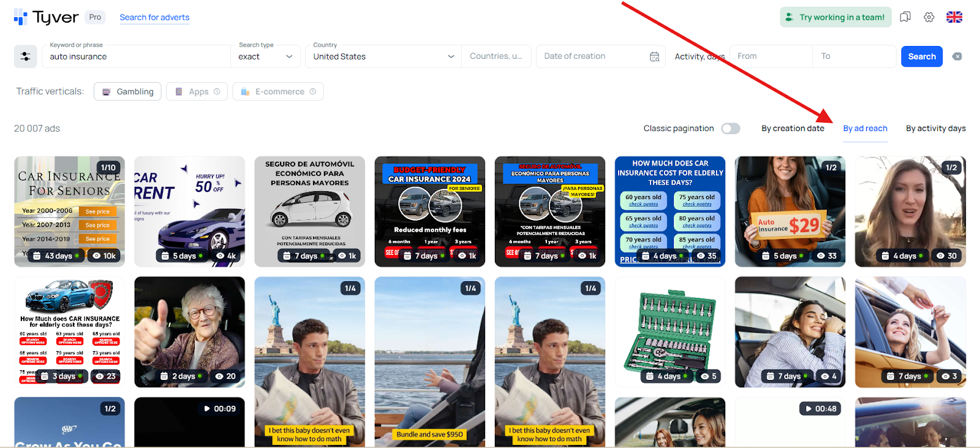Open the Search for adverts link
The width and height of the screenshot is (980, 448).
pyautogui.click(x=154, y=18)
